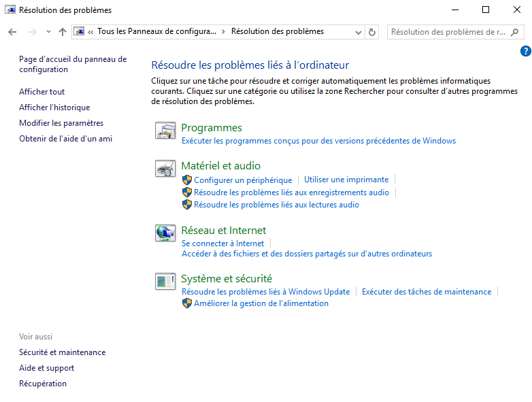Maximize the Résolution des problèmes window
532x402 pixels.
(486, 10)
